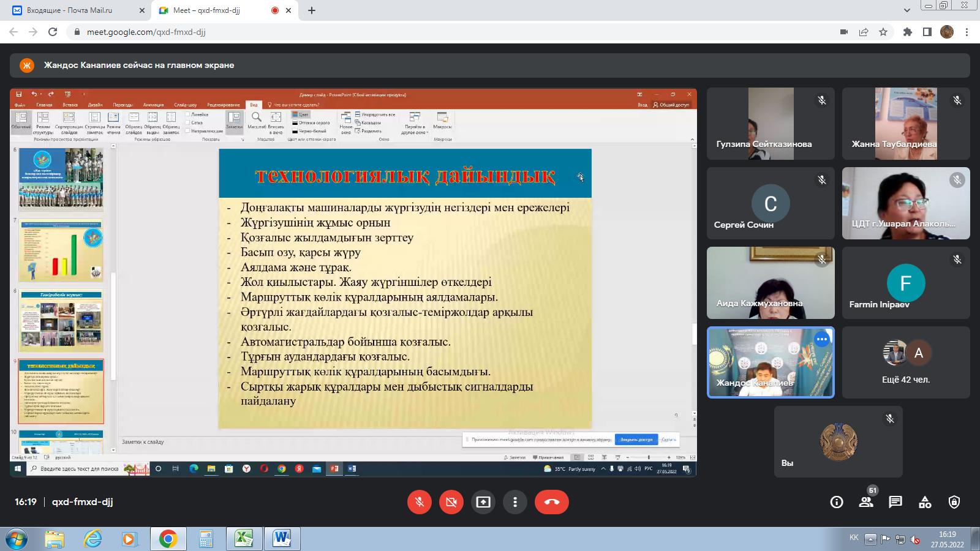Tick the Линейка checkbox in the shared PowerPoint ribbon

point(187,114)
